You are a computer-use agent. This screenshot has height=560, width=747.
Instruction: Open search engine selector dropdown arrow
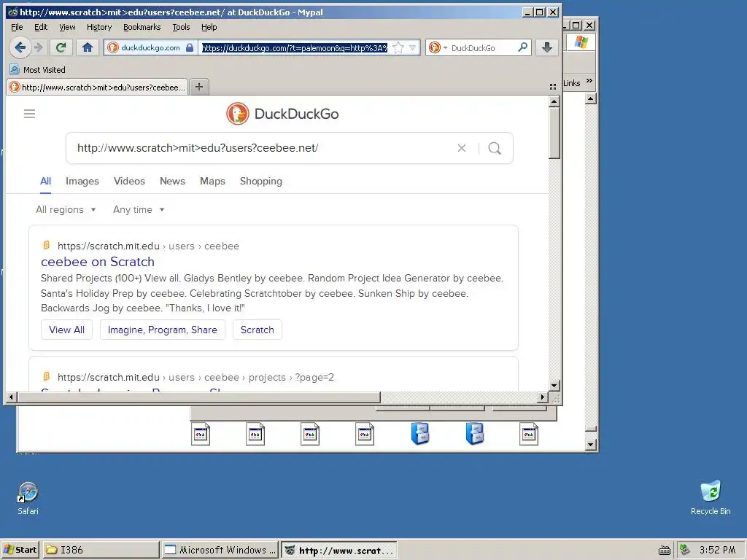[446, 47]
